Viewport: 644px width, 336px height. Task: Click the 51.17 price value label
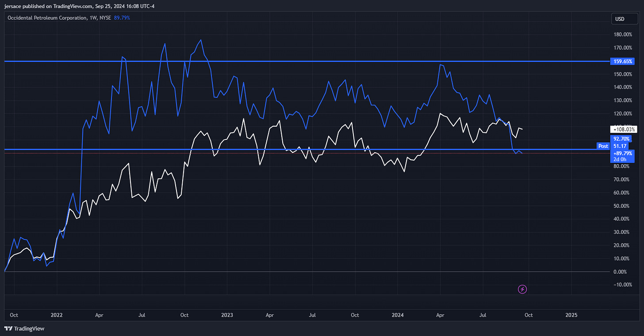[x=620, y=146]
